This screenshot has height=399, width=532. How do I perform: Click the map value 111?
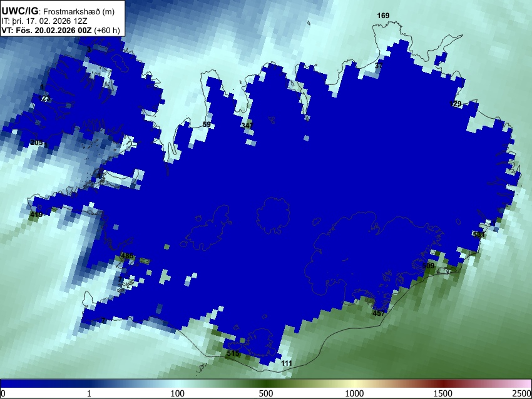(287, 363)
